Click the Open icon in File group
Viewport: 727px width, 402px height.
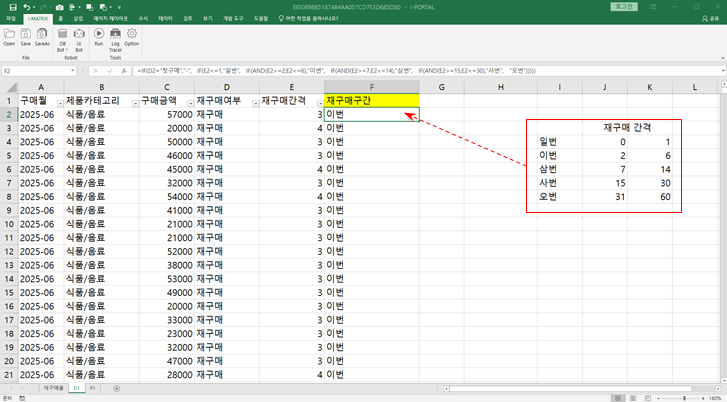pos(9,35)
